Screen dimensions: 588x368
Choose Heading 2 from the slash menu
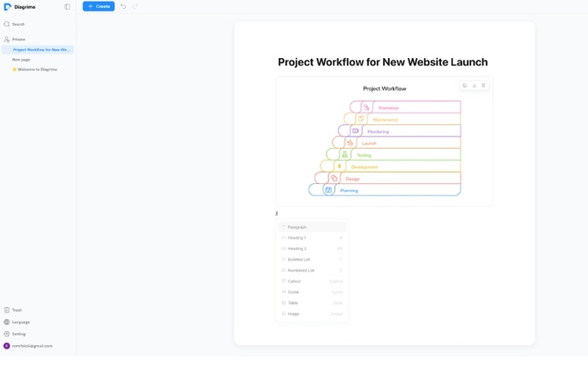pos(312,249)
